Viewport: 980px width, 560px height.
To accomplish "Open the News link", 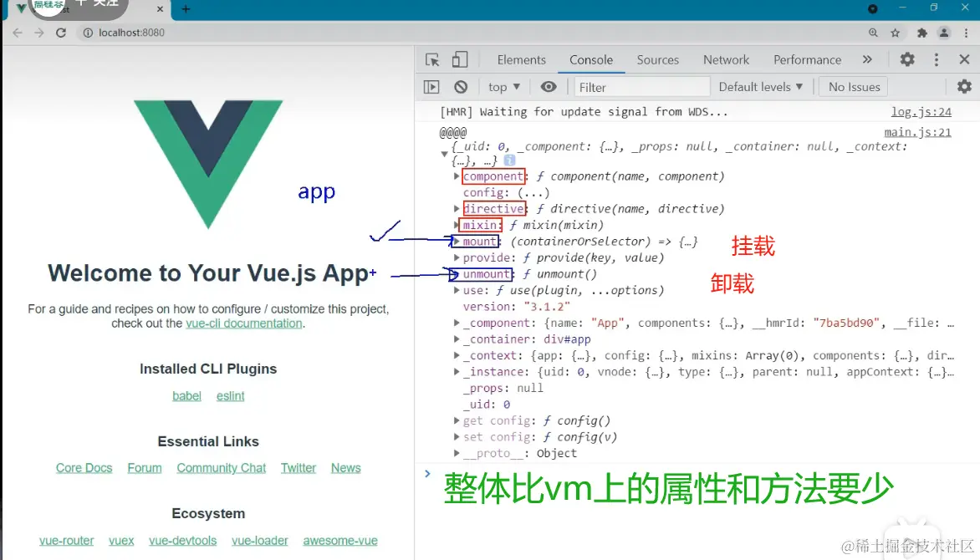I will (x=345, y=468).
